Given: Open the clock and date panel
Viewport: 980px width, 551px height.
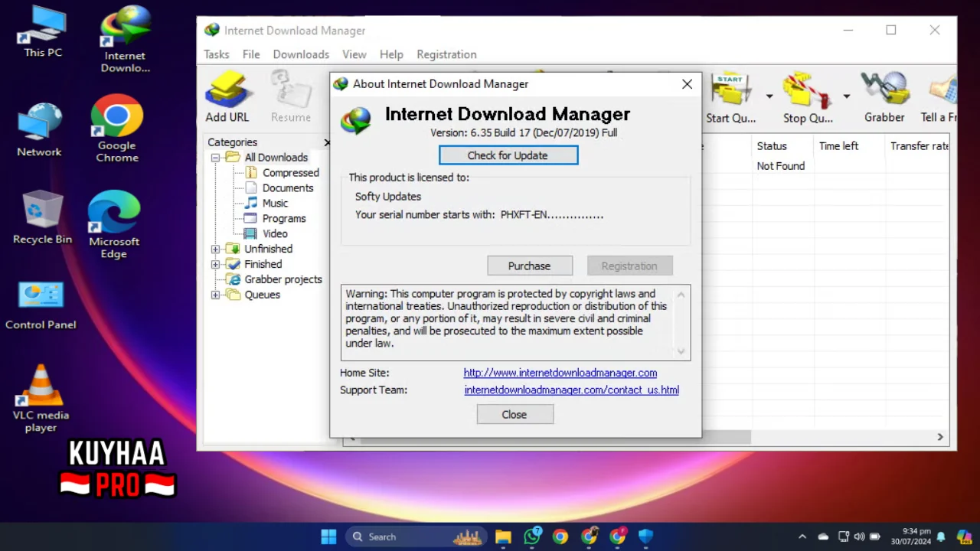Looking at the screenshot, I should pyautogui.click(x=910, y=536).
